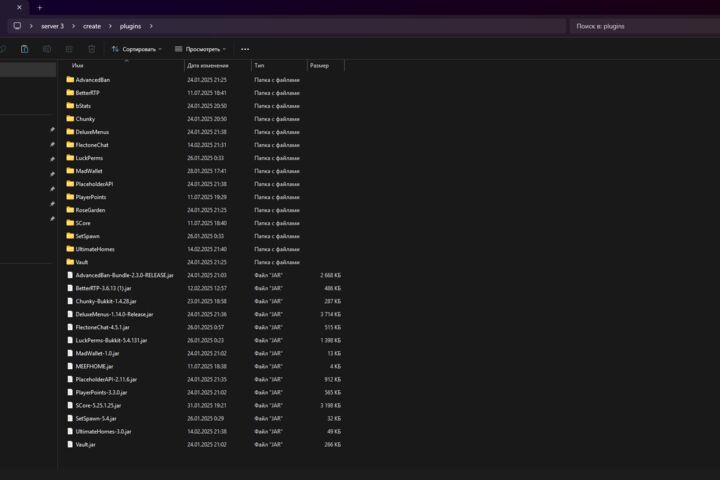Expand the chevron after server 3 breadcrumb
Screen dimensions: 720x480
tap(73, 26)
